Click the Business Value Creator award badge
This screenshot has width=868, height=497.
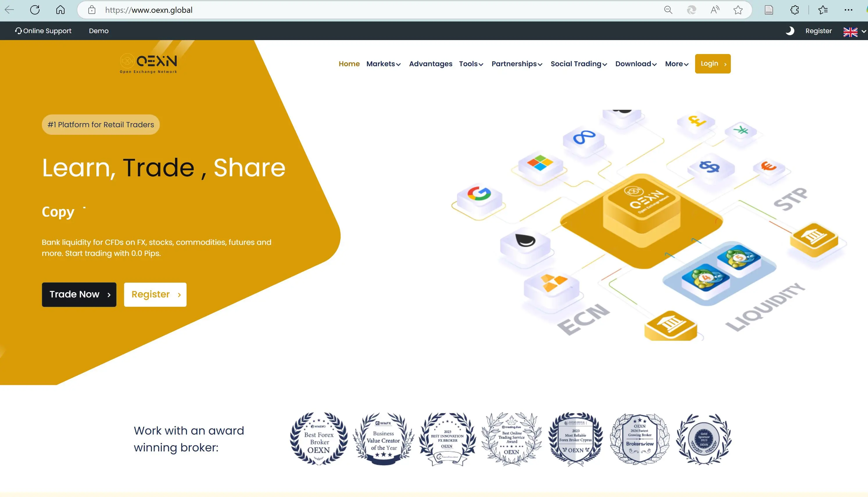pos(383,439)
